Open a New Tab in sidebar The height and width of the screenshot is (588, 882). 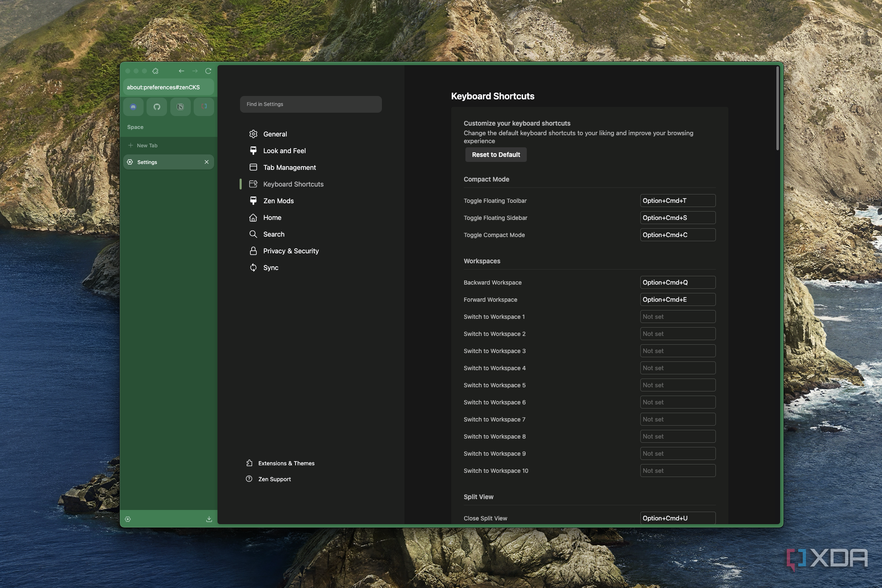(x=147, y=146)
